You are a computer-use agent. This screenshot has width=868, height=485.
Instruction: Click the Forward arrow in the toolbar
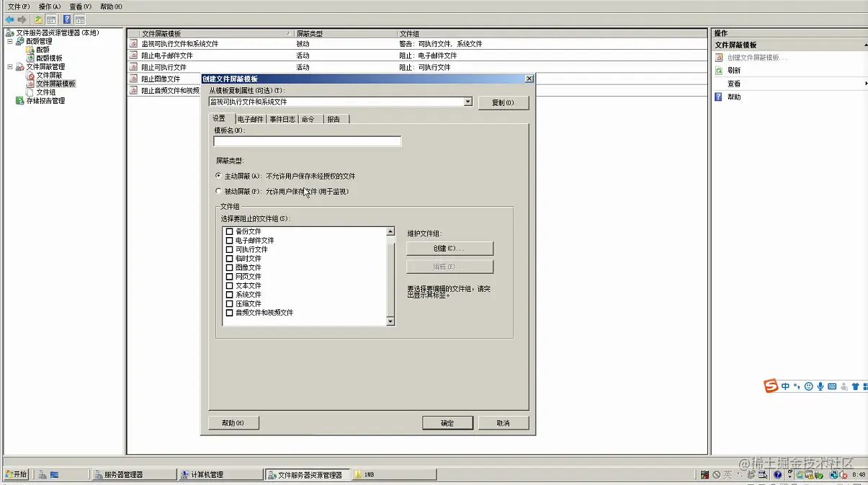pos(22,19)
